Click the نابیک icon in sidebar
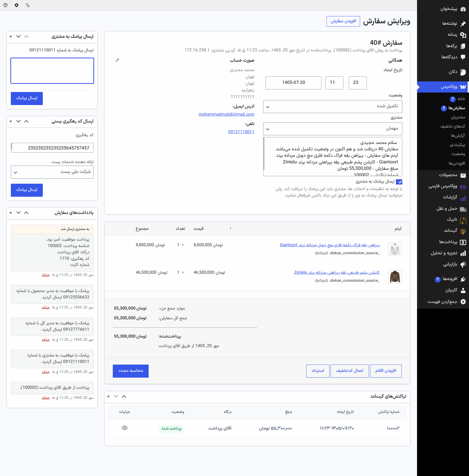 tap(463, 220)
